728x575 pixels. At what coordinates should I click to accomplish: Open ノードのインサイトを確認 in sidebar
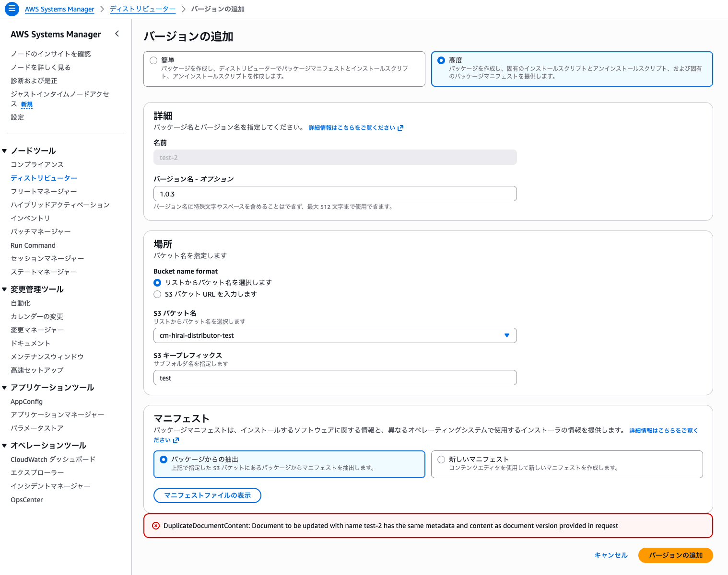point(50,54)
